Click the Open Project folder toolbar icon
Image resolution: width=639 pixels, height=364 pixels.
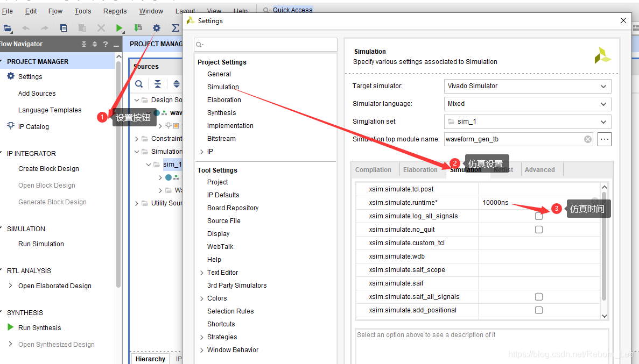(8, 28)
